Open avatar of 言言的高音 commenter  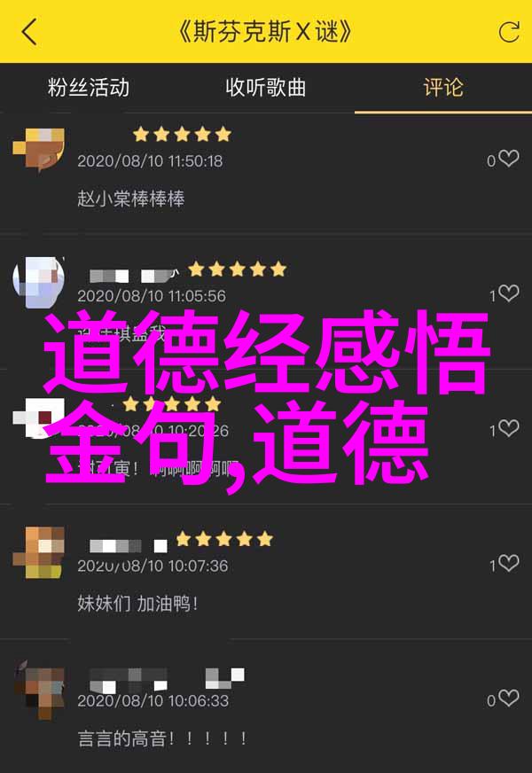click(x=38, y=687)
